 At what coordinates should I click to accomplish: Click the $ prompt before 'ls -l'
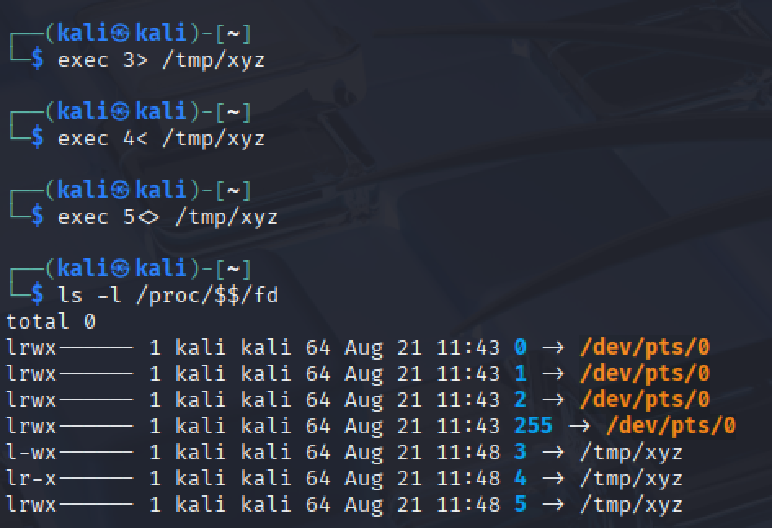[37, 294]
